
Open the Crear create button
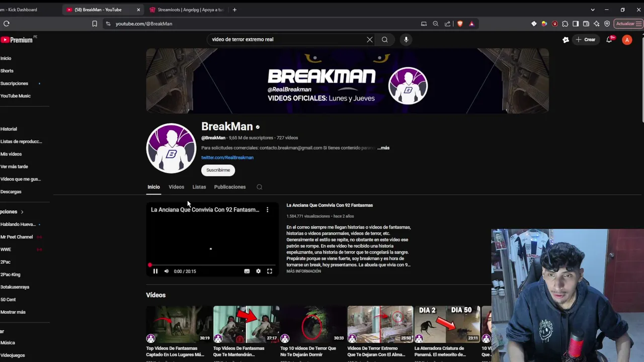pyautogui.click(x=586, y=40)
